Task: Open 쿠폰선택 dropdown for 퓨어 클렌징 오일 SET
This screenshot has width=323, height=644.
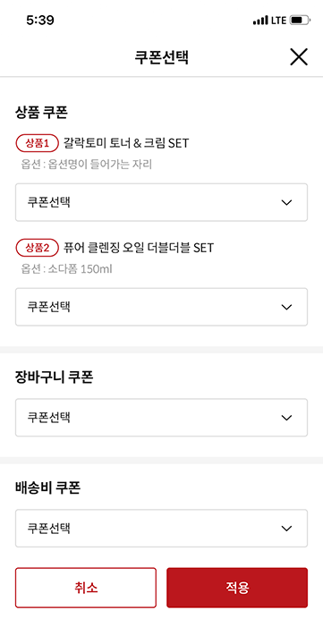Action: coord(161,307)
